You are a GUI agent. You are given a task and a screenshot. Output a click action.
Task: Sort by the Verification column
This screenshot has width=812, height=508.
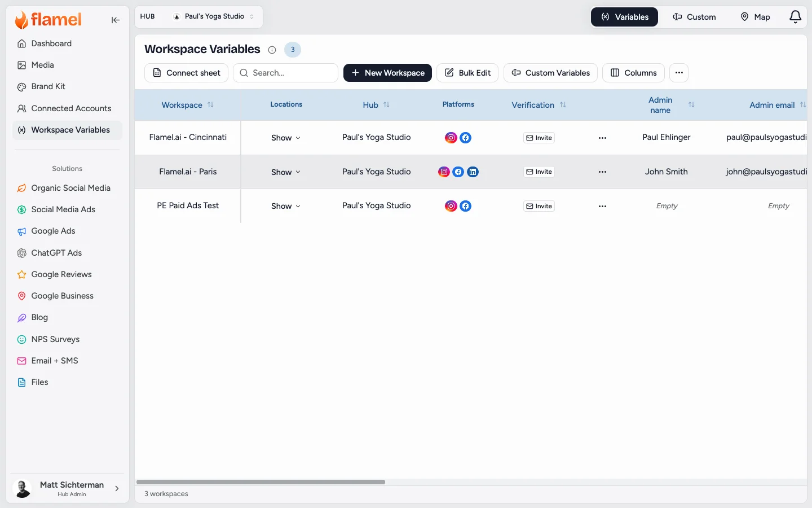pyautogui.click(x=563, y=105)
